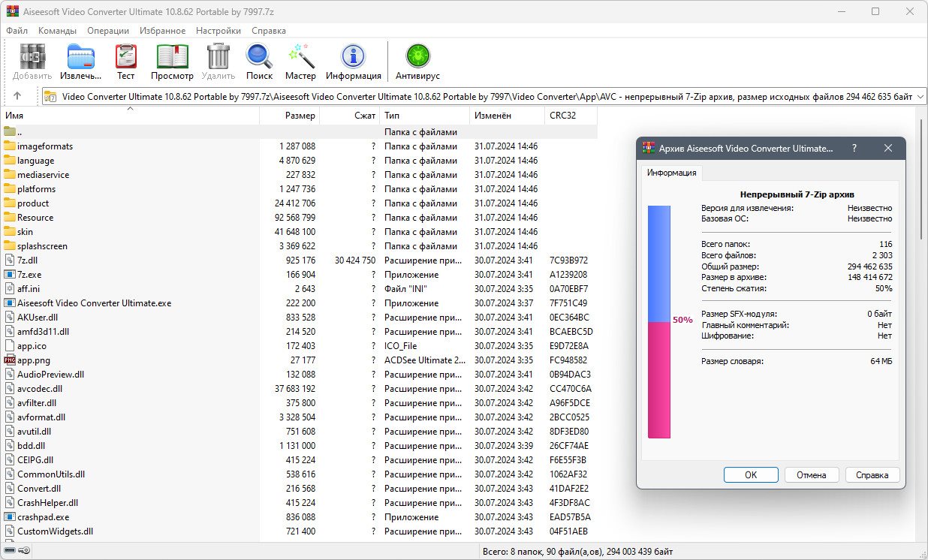Open the View (Просмотр) book icon
The height and width of the screenshot is (560, 928).
click(172, 62)
